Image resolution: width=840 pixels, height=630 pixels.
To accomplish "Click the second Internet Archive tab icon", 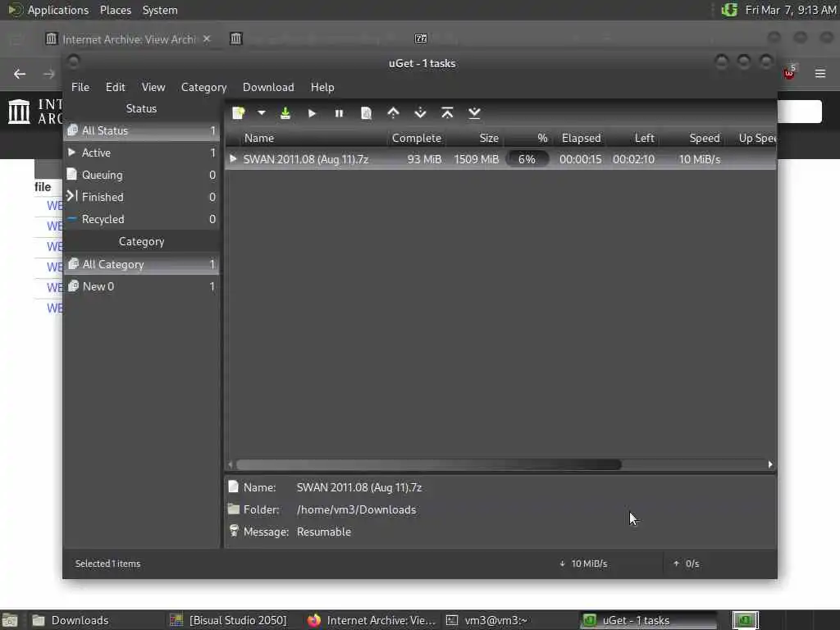I will 235,39.
